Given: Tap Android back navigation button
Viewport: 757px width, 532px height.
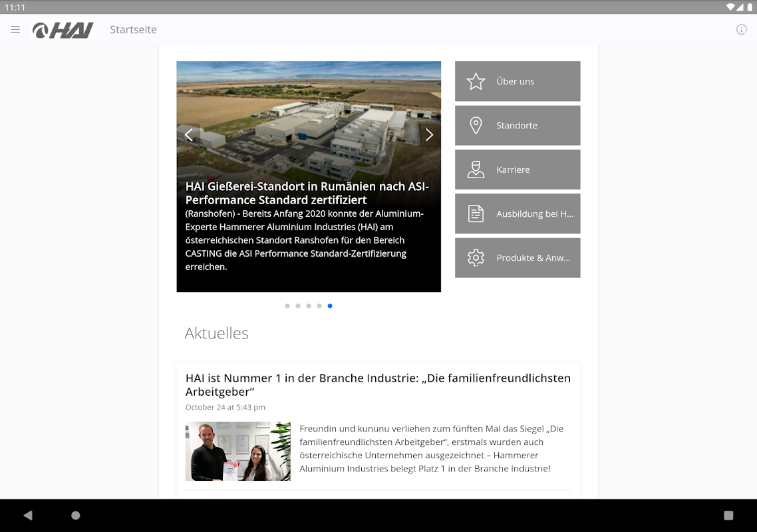Looking at the screenshot, I should 28,515.
